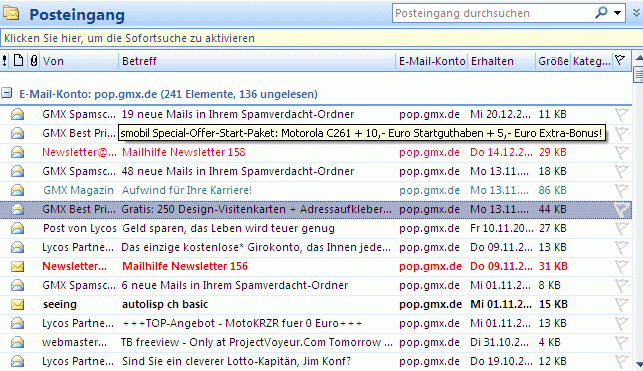Sort by the attachment paperclip column header
This screenshot has height=371, width=643.
34,61
